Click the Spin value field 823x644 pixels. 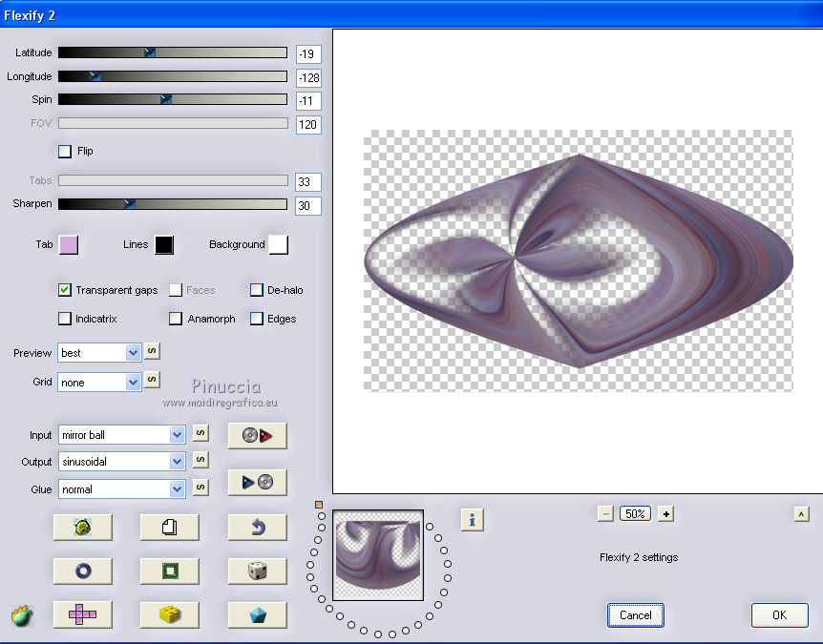pos(308,101)
